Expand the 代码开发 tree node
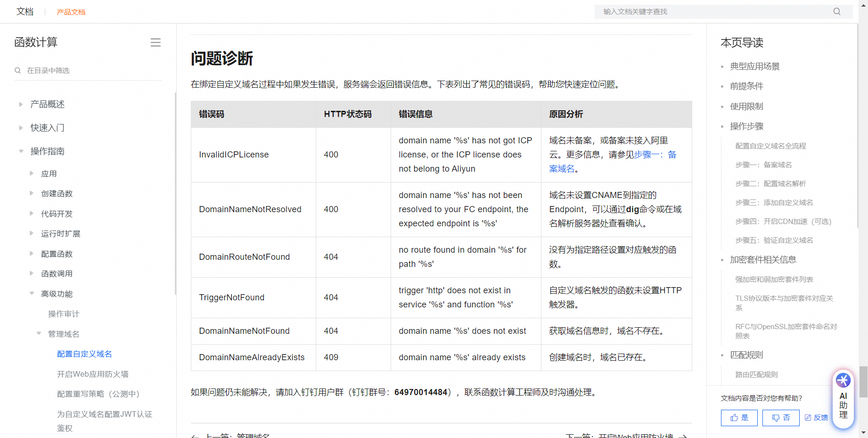Viewport: 868px width, 438px height. pos(32,214)
